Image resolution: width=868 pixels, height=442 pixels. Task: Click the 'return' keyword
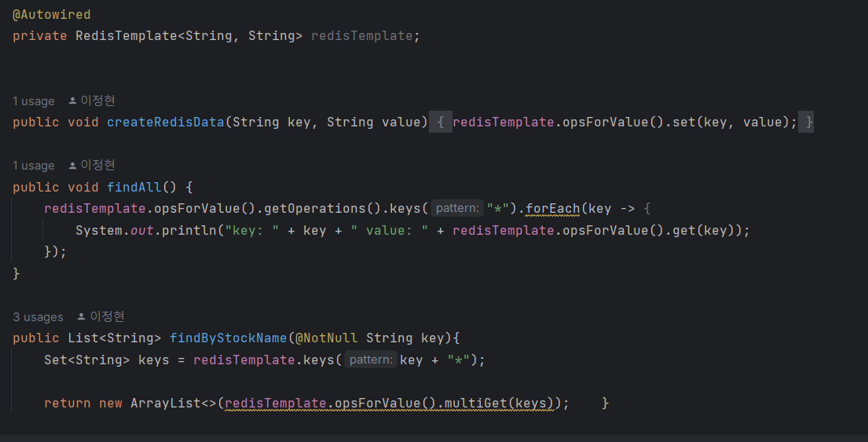[x=68, y=404]
